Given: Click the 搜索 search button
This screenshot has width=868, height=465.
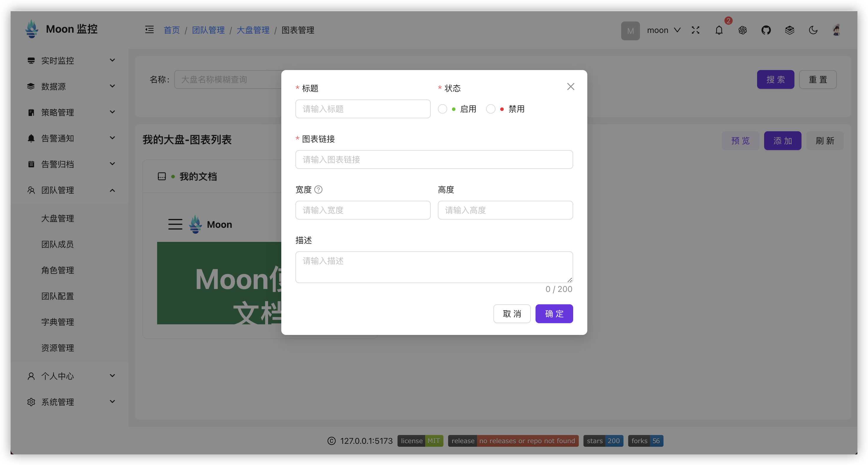Looking at the screenshot, I should tap(776, 79).
